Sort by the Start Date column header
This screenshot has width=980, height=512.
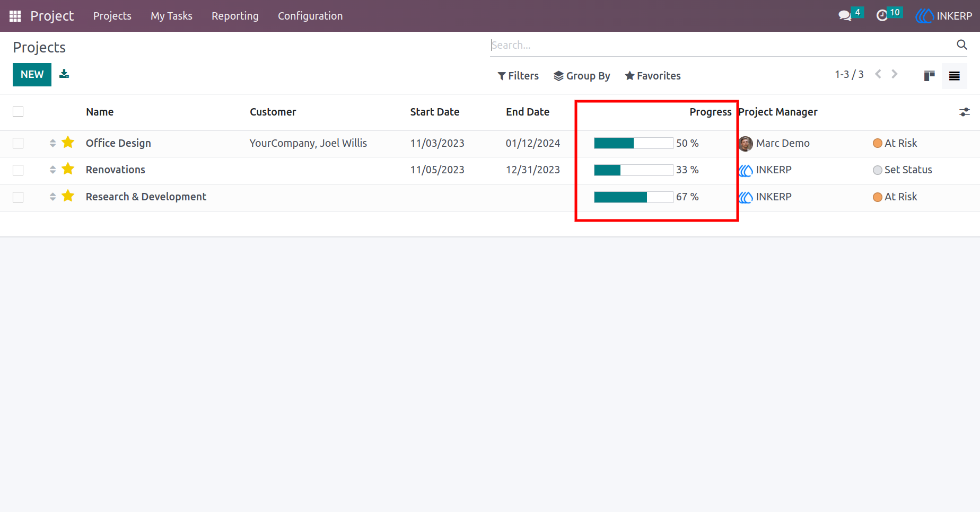(x=435, y=112)
